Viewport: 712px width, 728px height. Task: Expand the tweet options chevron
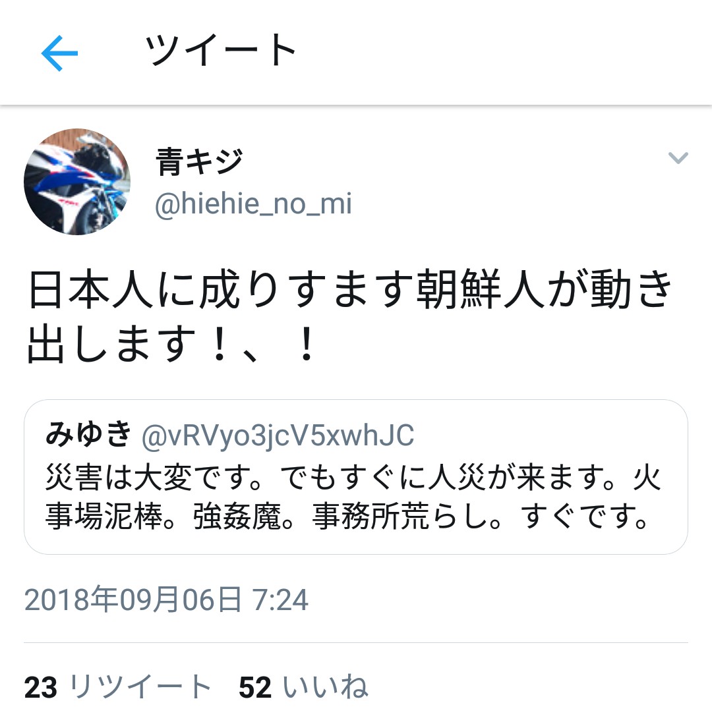(678, 158)
